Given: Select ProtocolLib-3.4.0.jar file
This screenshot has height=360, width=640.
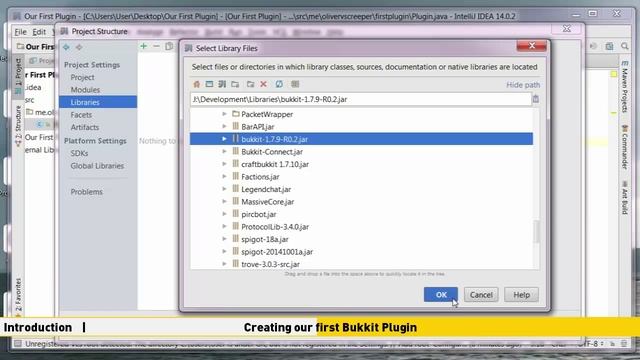Looking at the screenshot, I should point(275,227).
